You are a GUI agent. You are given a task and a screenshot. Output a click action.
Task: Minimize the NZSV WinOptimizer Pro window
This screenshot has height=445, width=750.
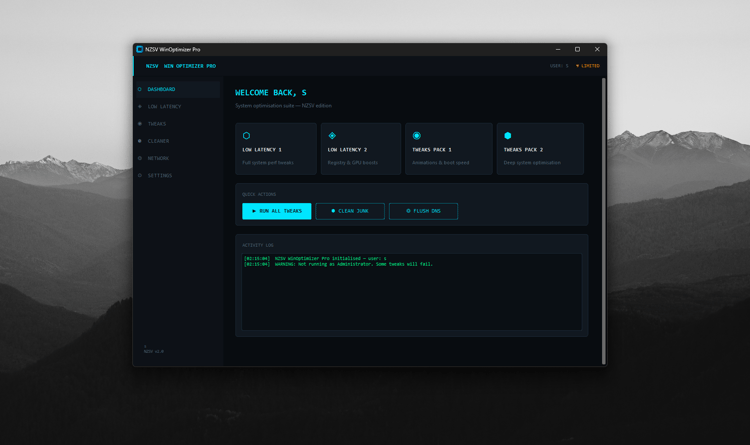click(x=558, y=49)
